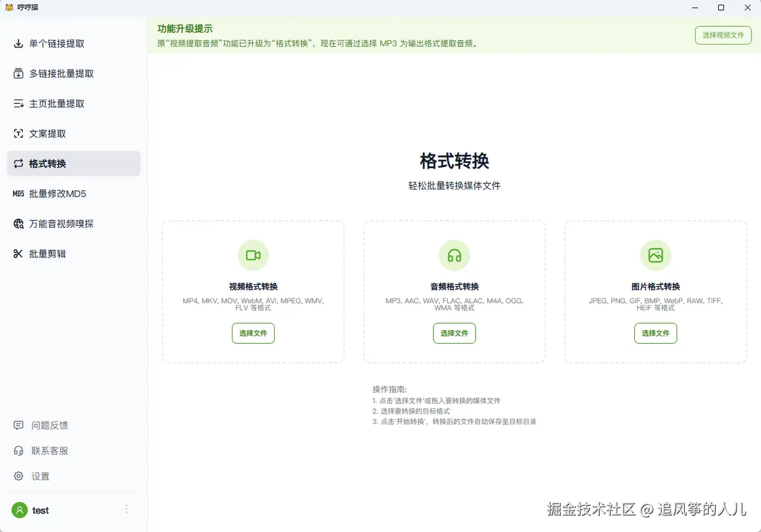Click the headphones icon in 音频格式转换 card
761x532 pixels.
click(x=454, y=256)
